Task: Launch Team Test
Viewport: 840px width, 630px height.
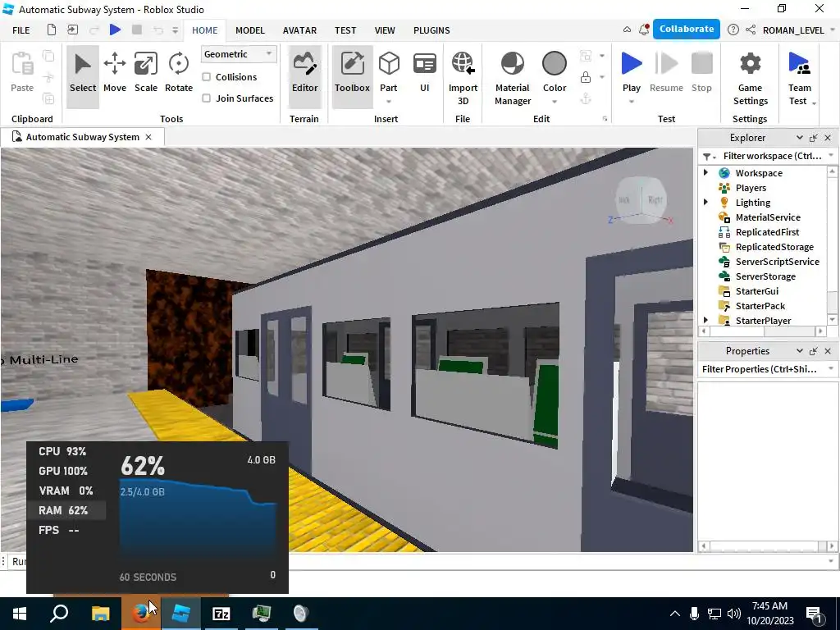Action: pyautogui.click(x=799, y=78)
